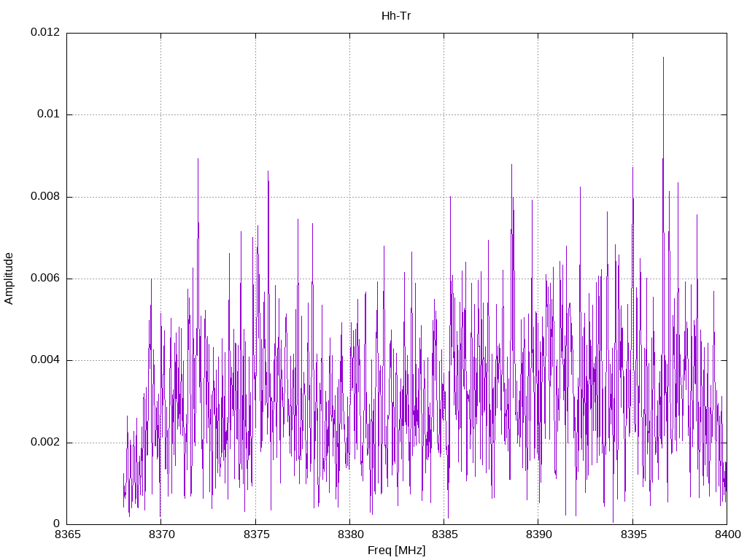Click the tallest spectrum peak near 8396.6 MHz
The width and height of the screenshot is (747, 560).
(663, 58)
